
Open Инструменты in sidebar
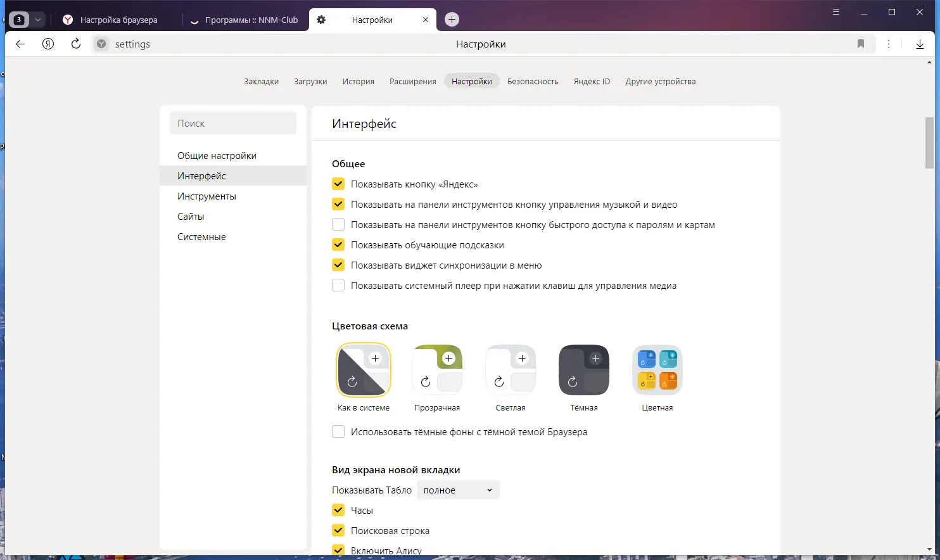(x=233, y=196)
